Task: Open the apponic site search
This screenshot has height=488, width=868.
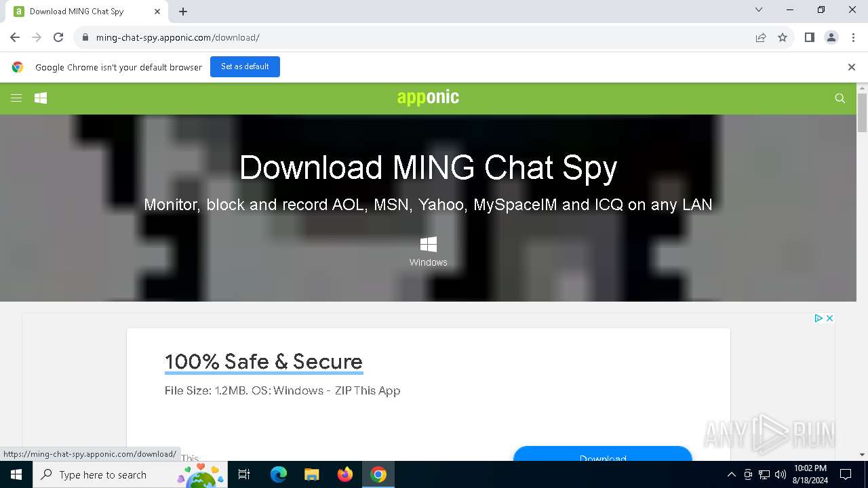Action: coord(840,98)
